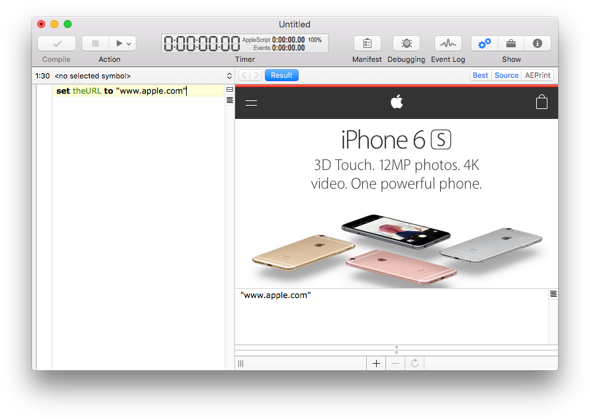This screenshot has height=419, width=590.
Task: Show the blue gears panel
Action: click(x=485, y=44)
